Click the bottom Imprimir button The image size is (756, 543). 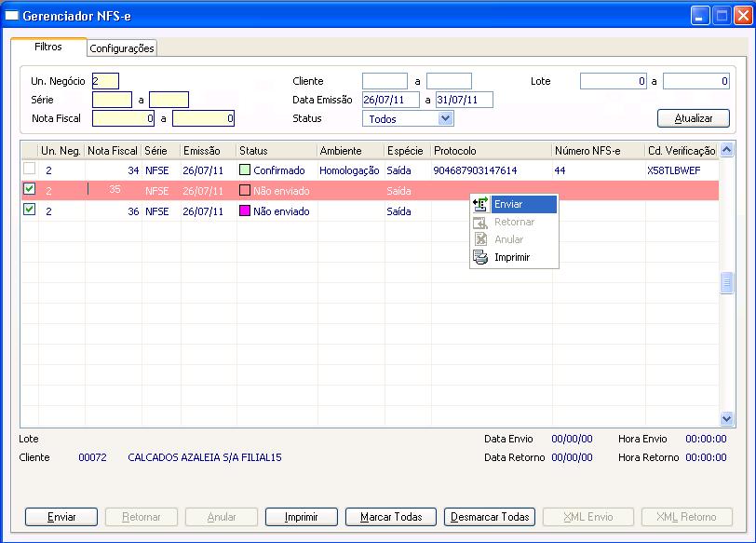click(302, 517)
